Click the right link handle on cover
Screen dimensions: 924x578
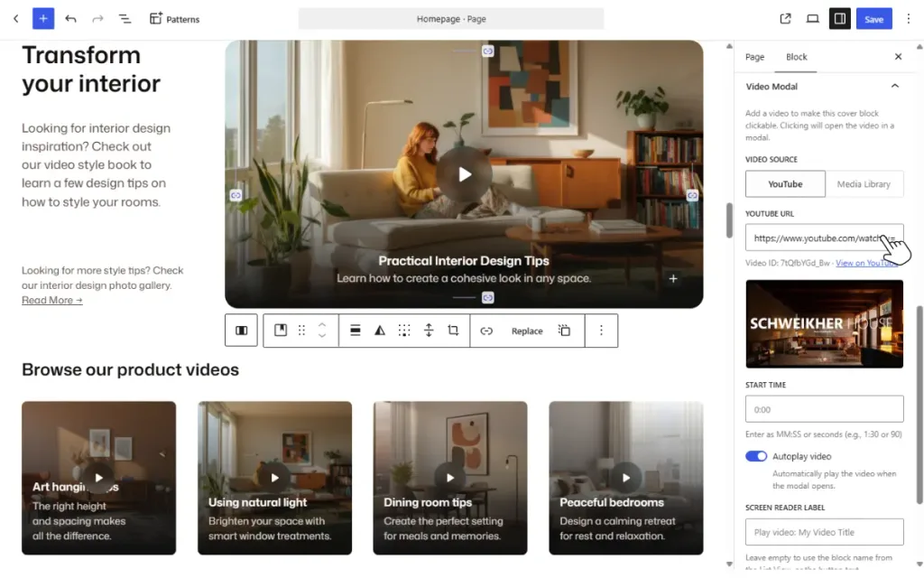pyautogui.click(x=692, y=195)
